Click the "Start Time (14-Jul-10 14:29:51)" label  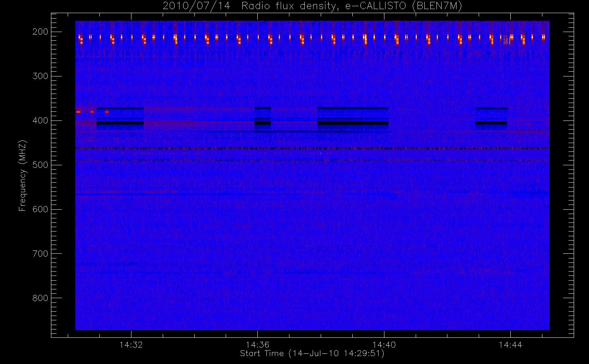tap(312, 353)
